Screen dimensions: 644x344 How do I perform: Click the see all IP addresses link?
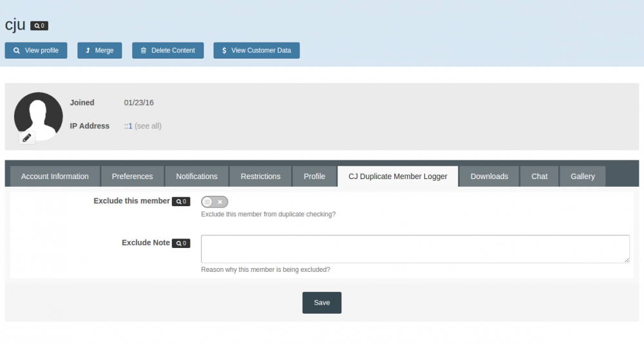(148, 126)
